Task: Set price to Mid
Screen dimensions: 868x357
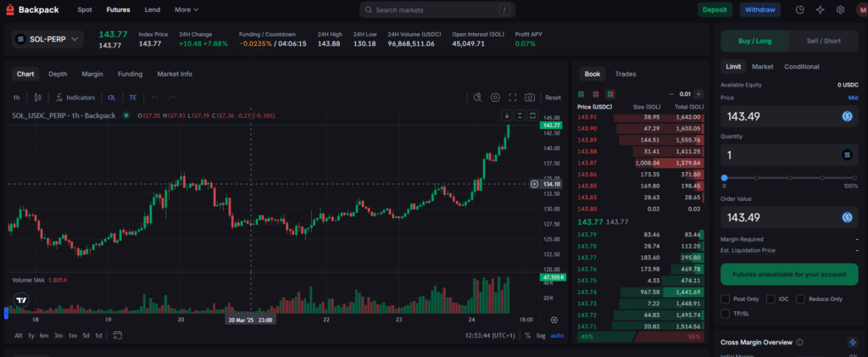Action: pos(853,98)
